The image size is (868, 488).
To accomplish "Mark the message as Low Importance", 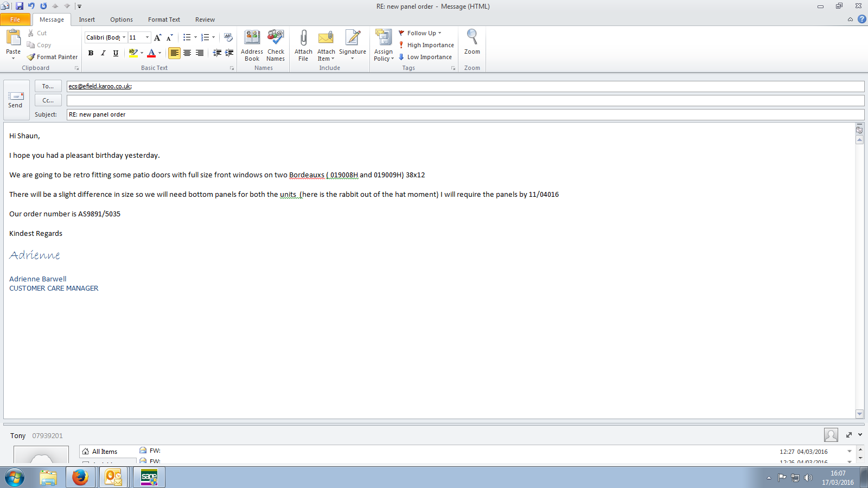I will [425, 57].
